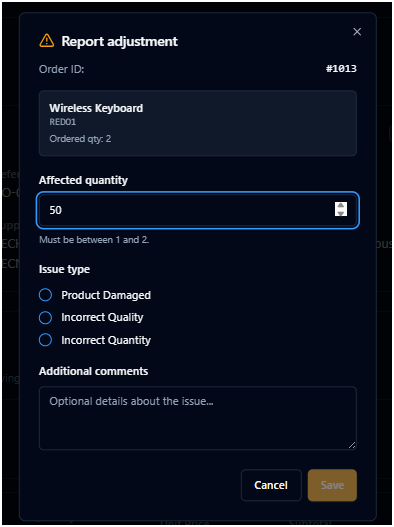The width and height of the screenshot is (394, 527).
Task: Decrease affected quantity with the down stepper arrow
Action: click(x=341, y=213)
